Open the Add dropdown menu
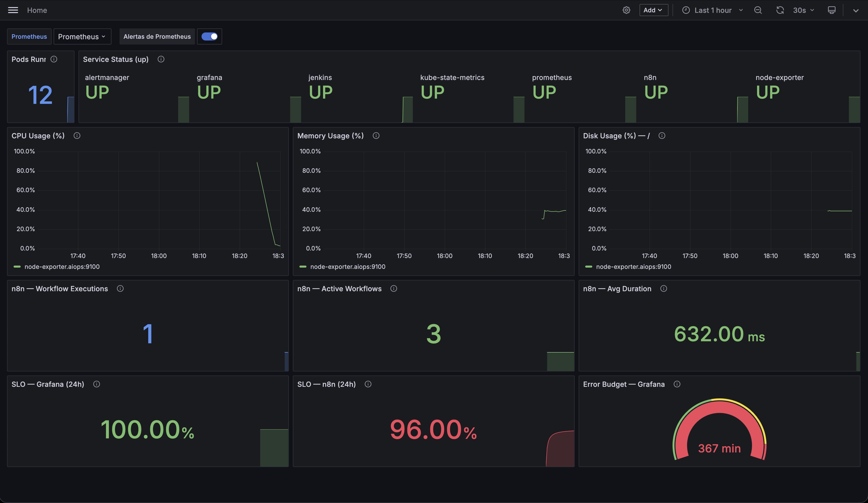868x503 pixels. click(653, 10)
